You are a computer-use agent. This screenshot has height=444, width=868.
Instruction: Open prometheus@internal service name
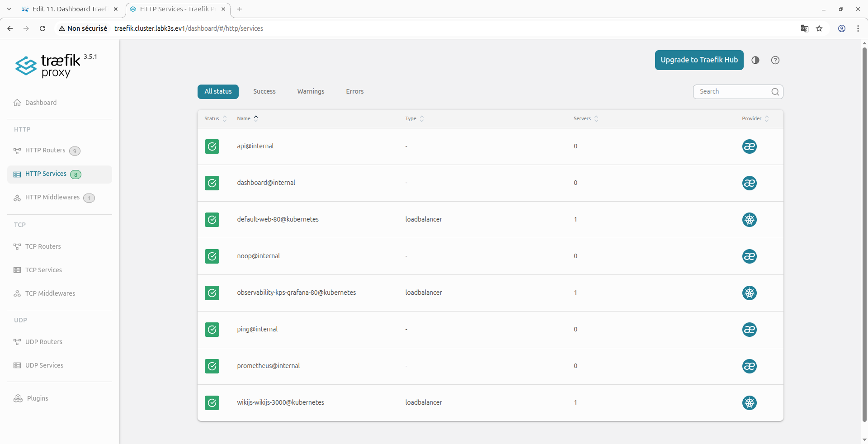269,366
